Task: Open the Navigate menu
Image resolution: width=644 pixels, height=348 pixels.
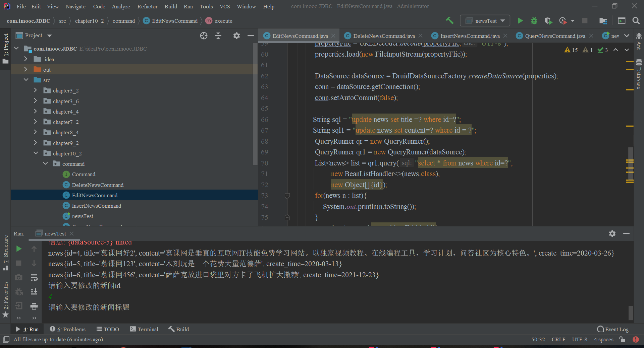Action: (x=75, y=6)
